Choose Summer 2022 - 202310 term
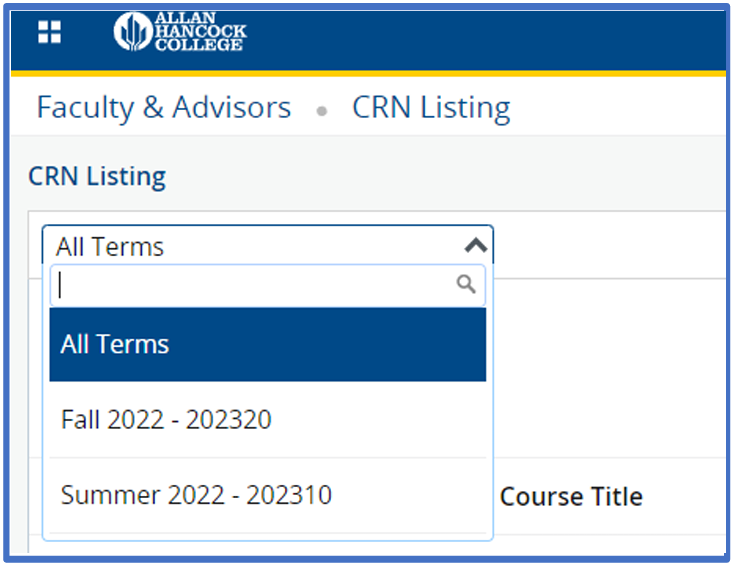Image resolution: width=733 pixels, height=567 pixels. (x=196, y=494)
